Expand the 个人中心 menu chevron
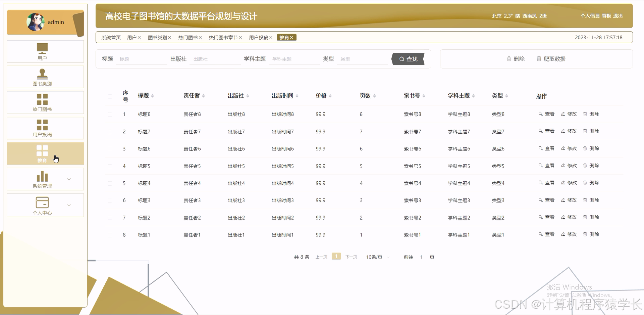Image resolution: width=644 pixels, height=315 pixels. pyautogui.click(x=69, y=206)
